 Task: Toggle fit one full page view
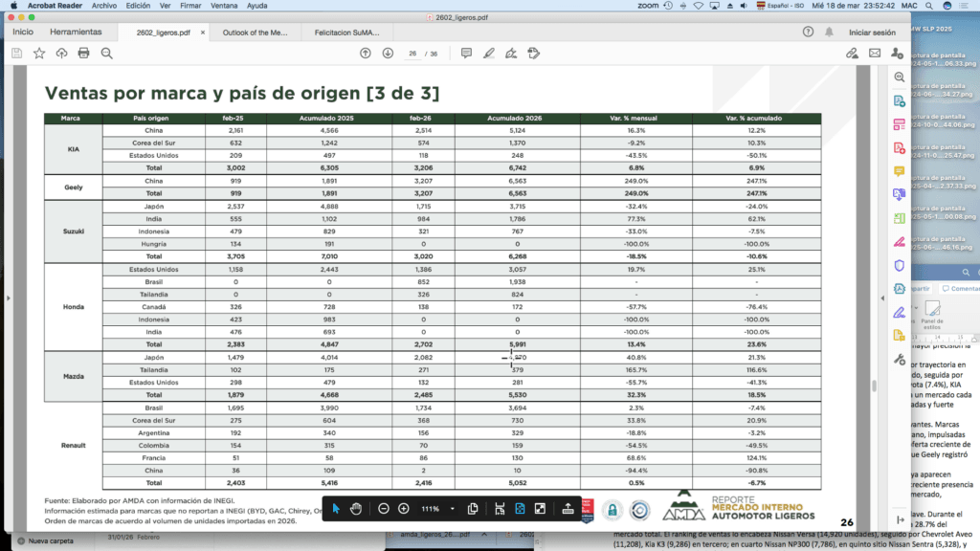(x=520, y=508)
